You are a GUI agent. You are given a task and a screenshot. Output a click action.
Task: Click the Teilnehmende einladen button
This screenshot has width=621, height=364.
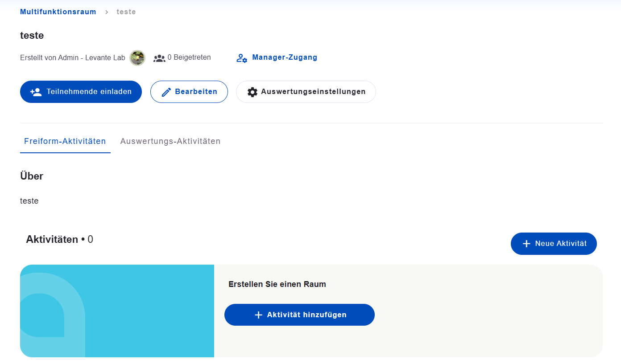81,92
